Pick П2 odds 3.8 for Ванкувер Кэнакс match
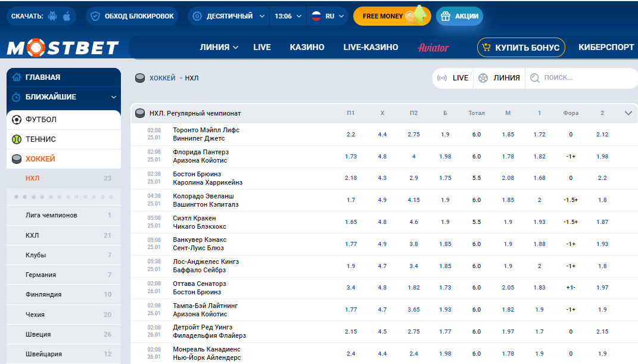 coord(413,244)
